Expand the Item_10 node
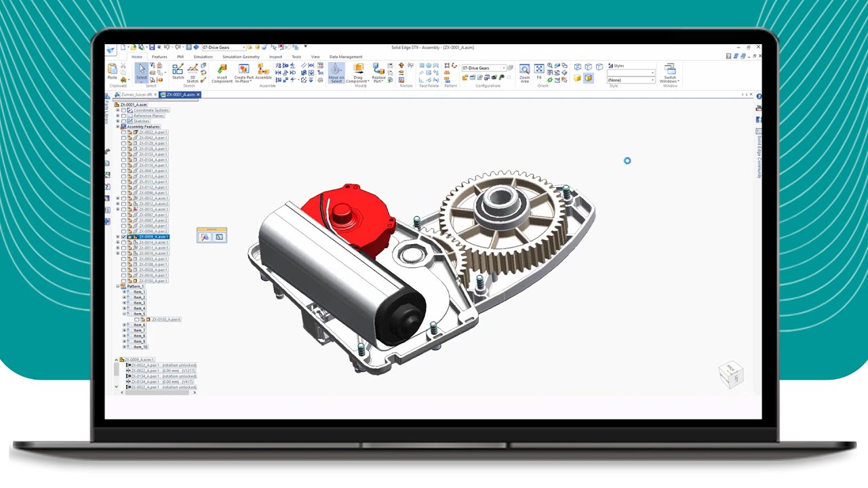The image size is (868, 488). click(x=124, y=347)
